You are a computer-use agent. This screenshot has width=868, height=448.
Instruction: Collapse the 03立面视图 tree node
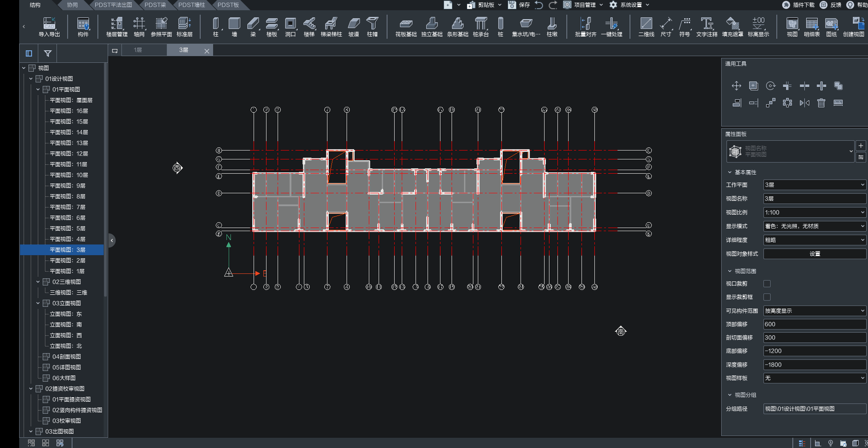point(38,303)
